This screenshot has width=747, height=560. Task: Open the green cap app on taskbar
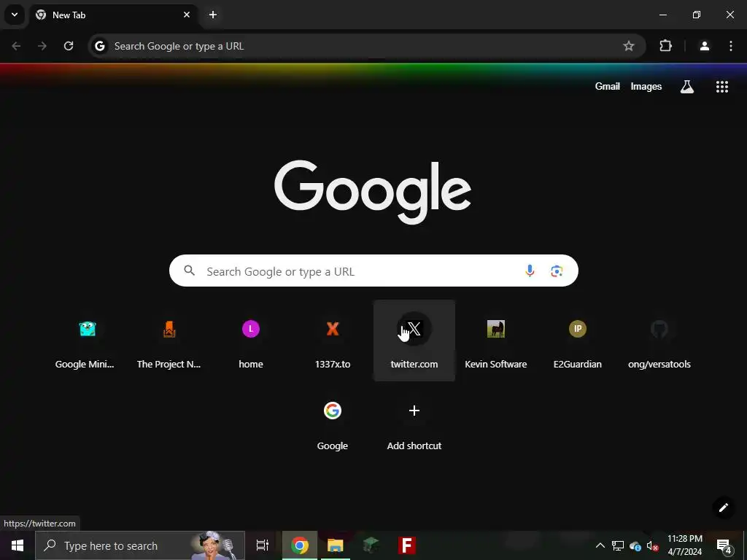click(371, 545)
